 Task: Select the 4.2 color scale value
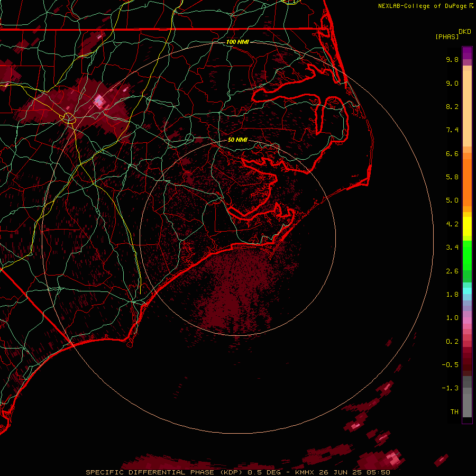coord(452,224)
